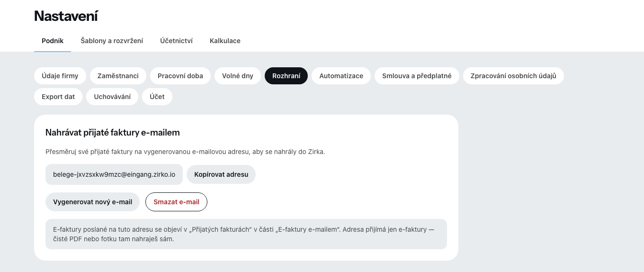Generate a new e-mail address

tap(92, 202)
